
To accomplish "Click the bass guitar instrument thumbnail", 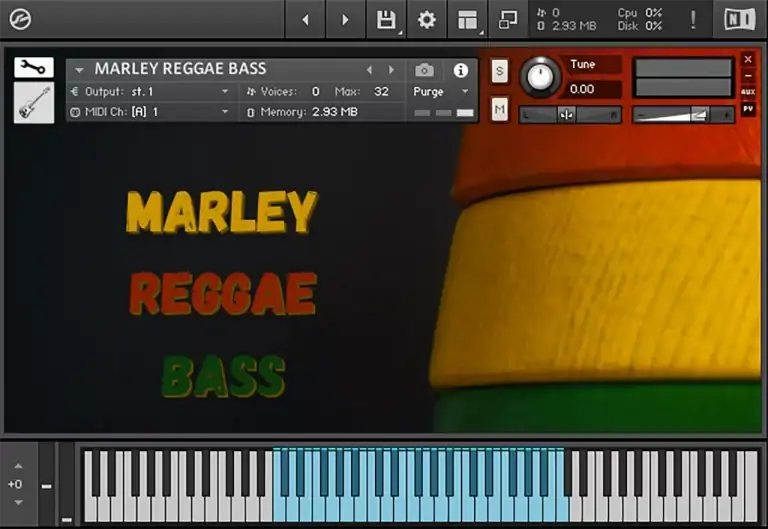I will coord(34,103).
